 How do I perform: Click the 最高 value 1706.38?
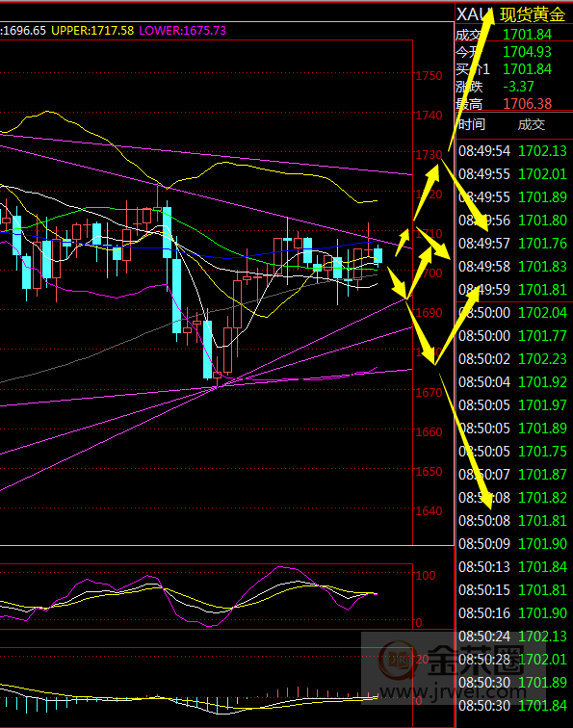pos(527,104)
